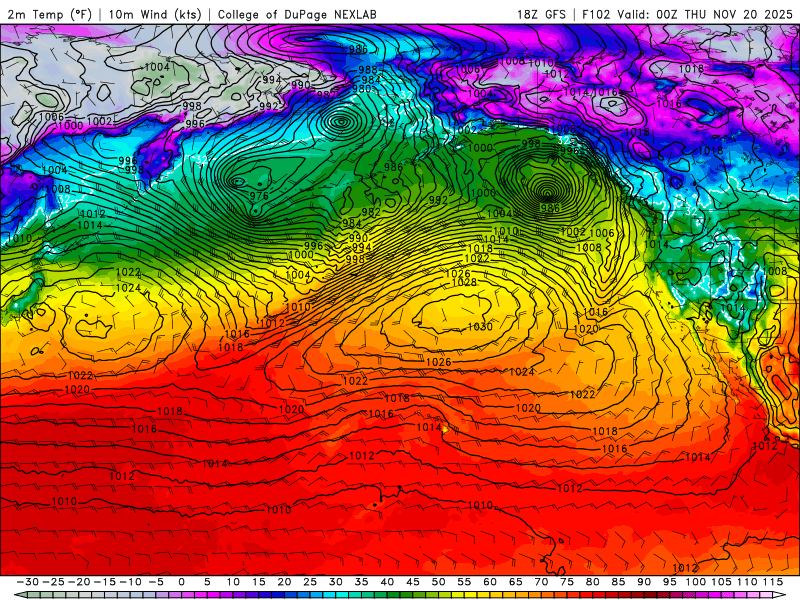Image resolution: width=800 pixels, height=600 pixels.
Task: Click the "10m Wind (kts)" header text
Action: (155, 14)
